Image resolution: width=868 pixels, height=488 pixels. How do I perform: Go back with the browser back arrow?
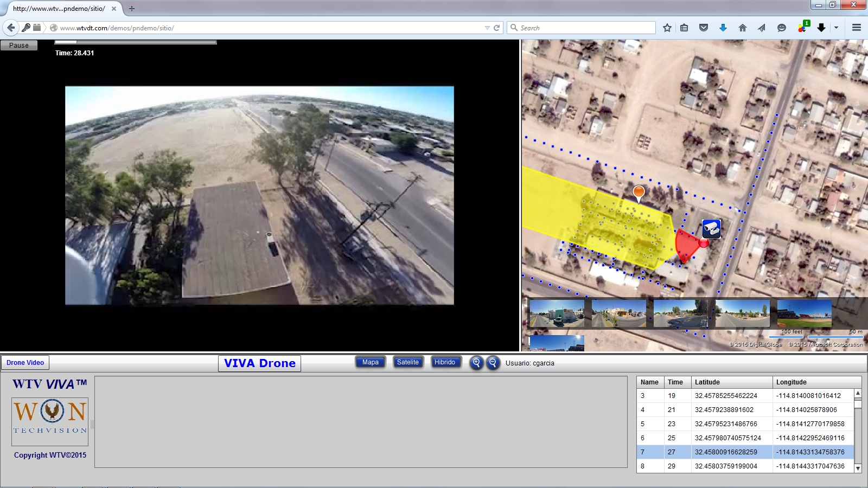tap(11, 28)
